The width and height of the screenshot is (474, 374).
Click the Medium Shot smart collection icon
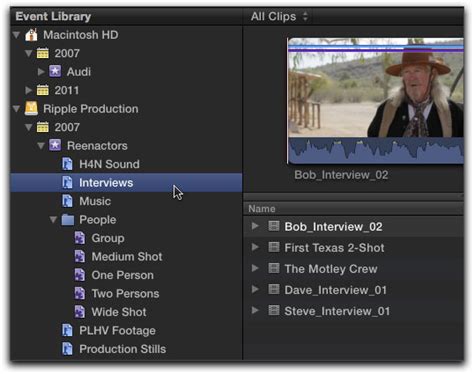click(x=80, y=256)
